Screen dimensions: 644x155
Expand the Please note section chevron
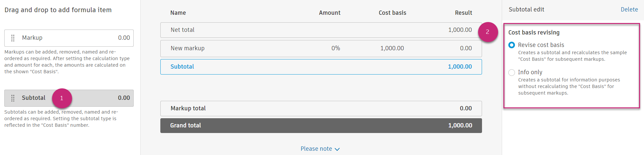click(337, 149)
